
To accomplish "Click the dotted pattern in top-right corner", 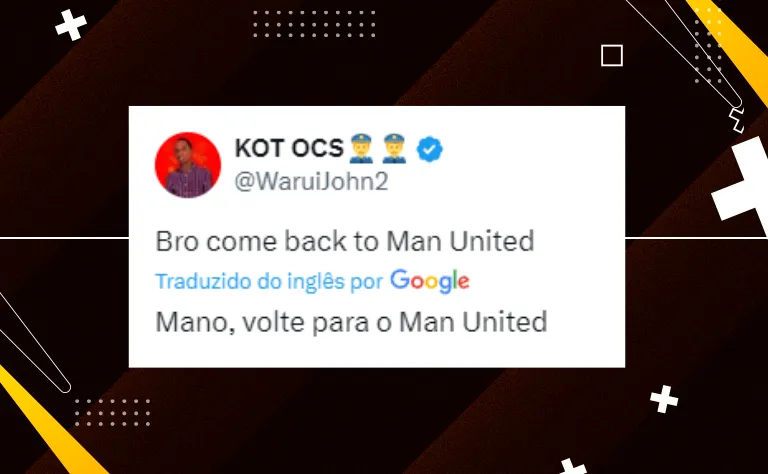I will 708,46.
